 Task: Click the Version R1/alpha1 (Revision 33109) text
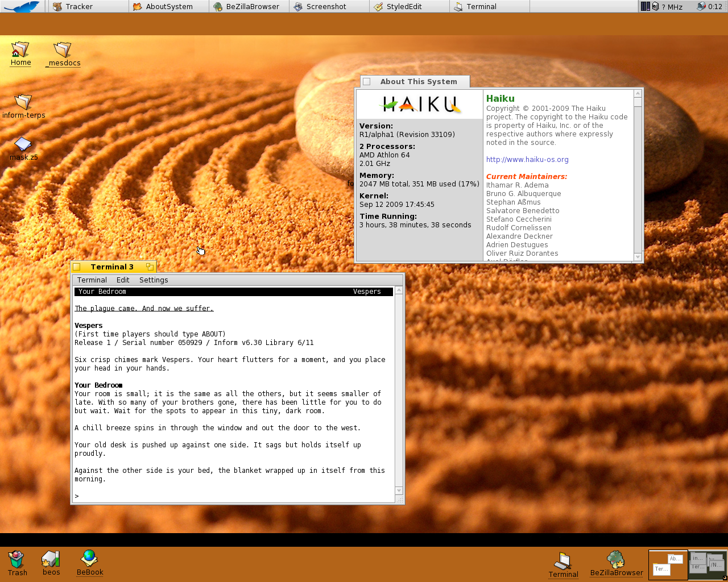tap(407, 135)
